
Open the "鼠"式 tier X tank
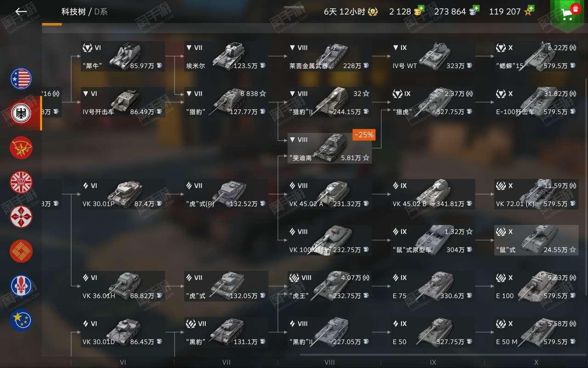point(536,240)
